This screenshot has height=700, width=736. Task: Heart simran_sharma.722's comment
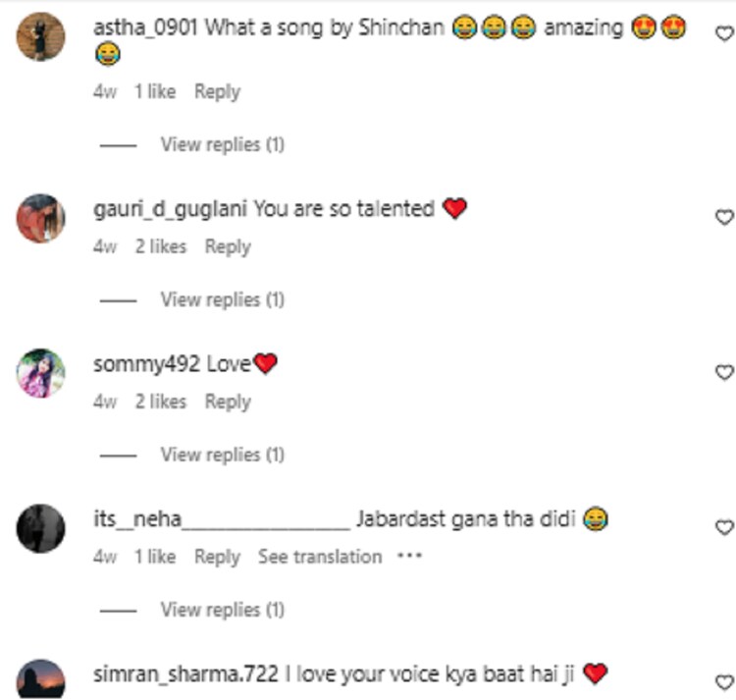pos(724,681)
